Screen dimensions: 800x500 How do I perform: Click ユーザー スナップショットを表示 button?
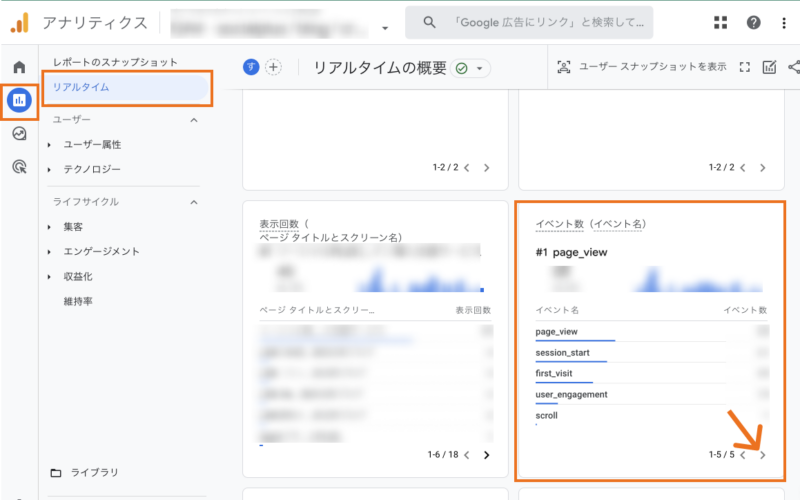point(642,67)
